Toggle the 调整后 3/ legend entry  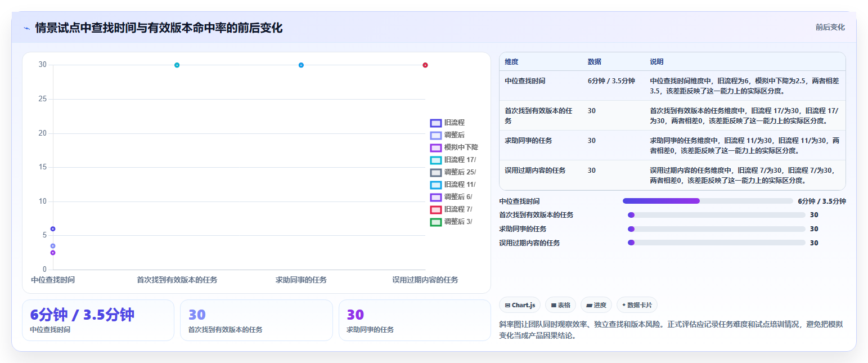[451, 222]
